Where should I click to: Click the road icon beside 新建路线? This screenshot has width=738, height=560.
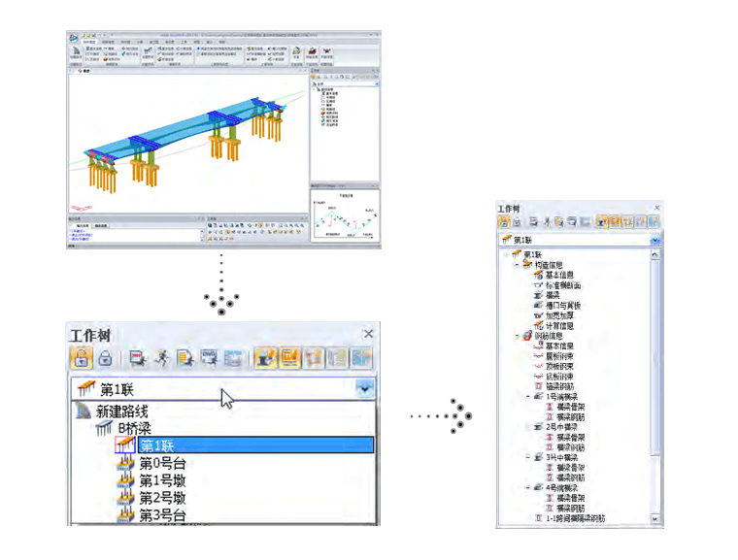(x=84, y=411)
